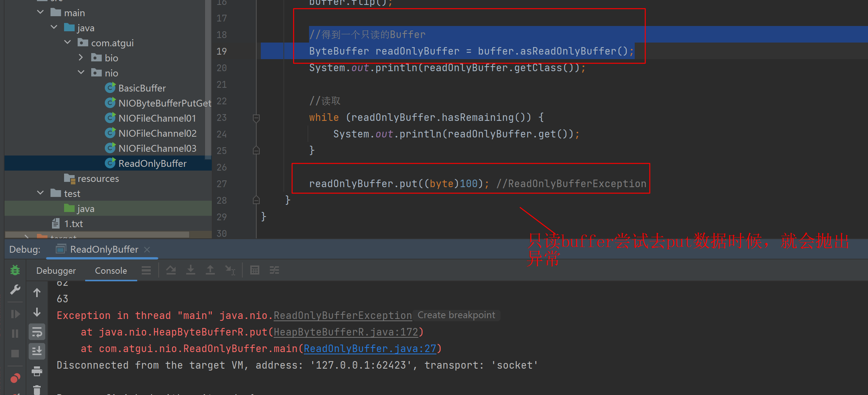The height and width of the screenshot is (395, 868).
Task: Click the Step Over icon
Action: pos(171,270)
